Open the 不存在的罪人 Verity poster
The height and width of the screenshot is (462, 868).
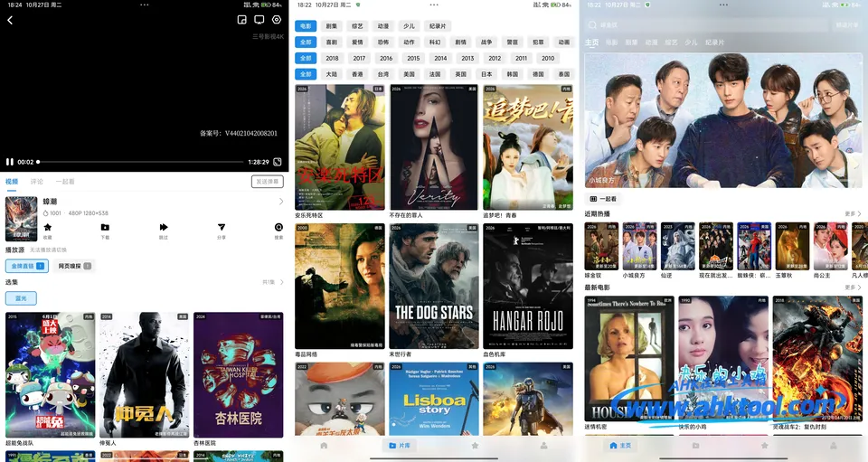434,147
